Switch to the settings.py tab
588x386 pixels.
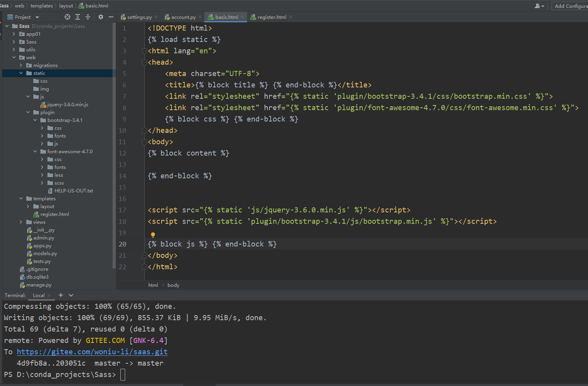pyautogui.click(x=139, y=17)
